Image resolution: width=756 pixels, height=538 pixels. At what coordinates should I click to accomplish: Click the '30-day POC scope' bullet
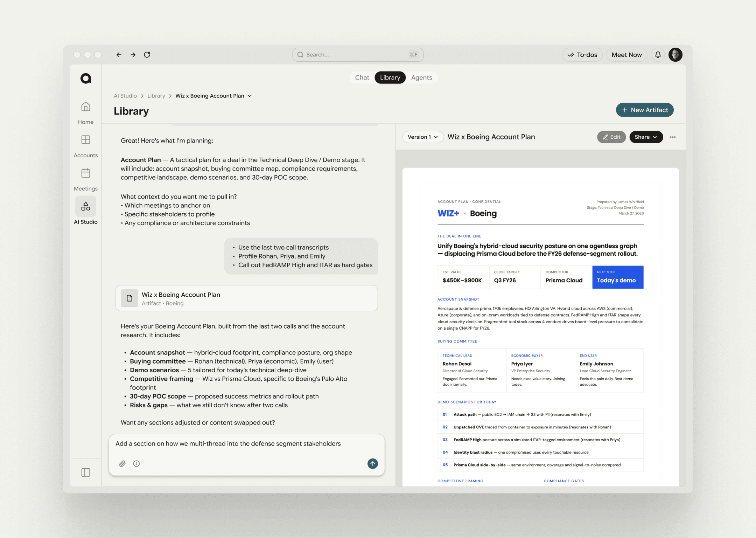coord(224,396)
